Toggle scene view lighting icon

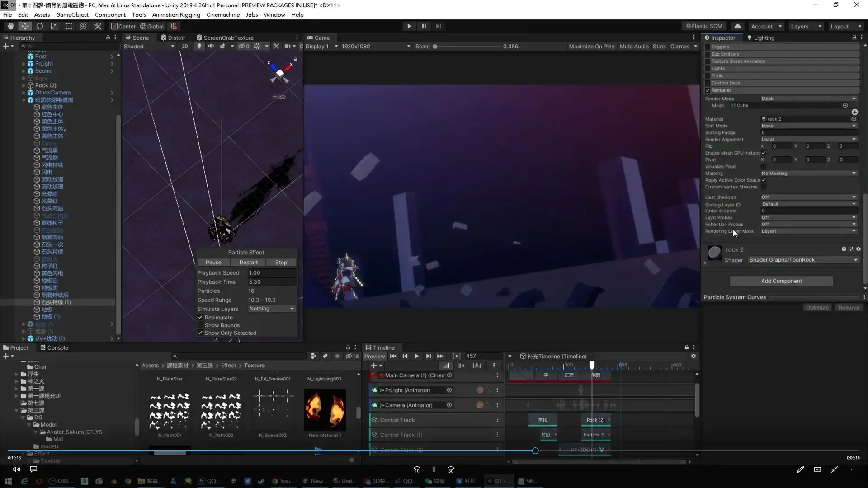[x=199, y=46]
